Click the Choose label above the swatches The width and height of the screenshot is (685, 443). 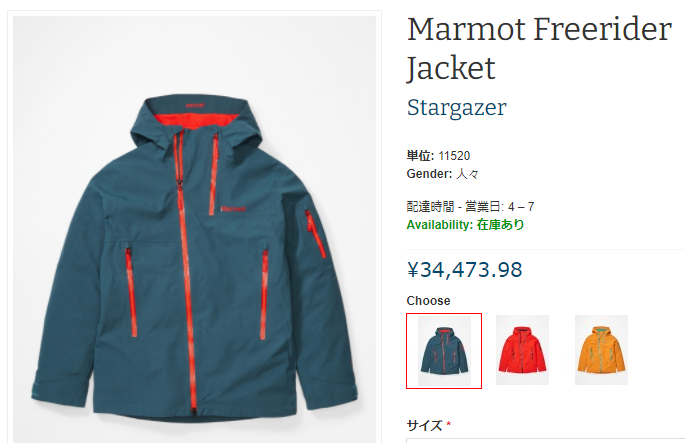point(428,301)
